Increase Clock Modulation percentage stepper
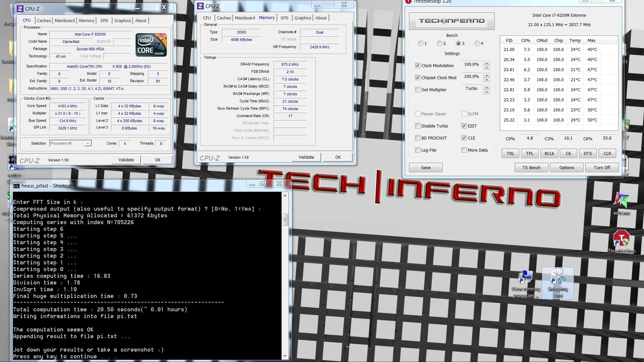The image size is (644, 362). (487, 63)
